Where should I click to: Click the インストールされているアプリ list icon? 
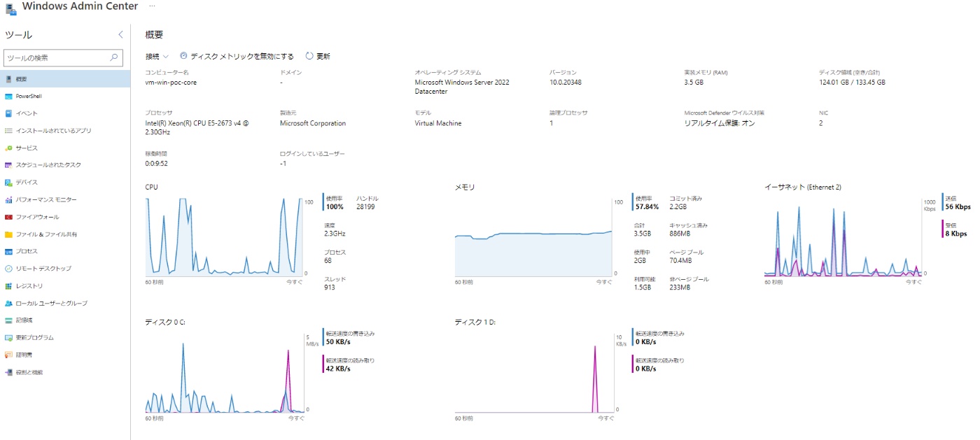8,130
